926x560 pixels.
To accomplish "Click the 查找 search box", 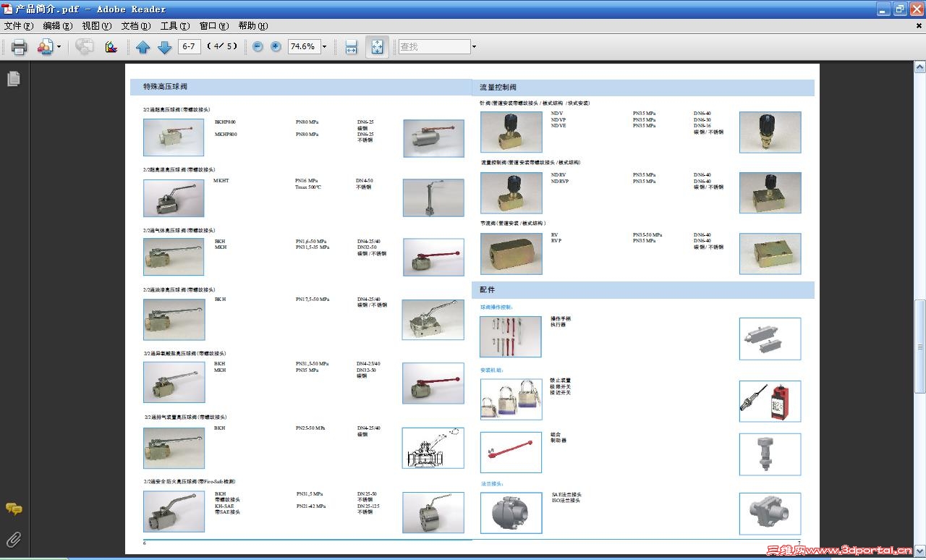I will click(434, 46).
